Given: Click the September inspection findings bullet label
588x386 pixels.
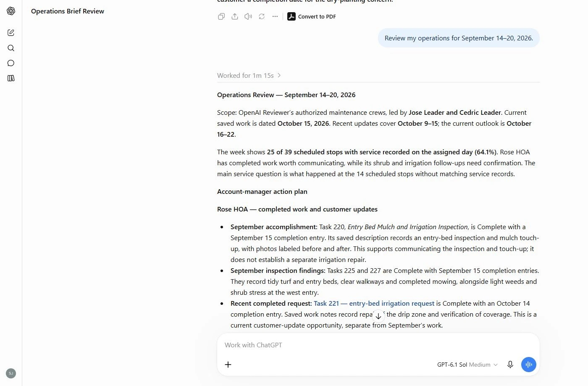Looking at the screenshot, I should (278, 270).
